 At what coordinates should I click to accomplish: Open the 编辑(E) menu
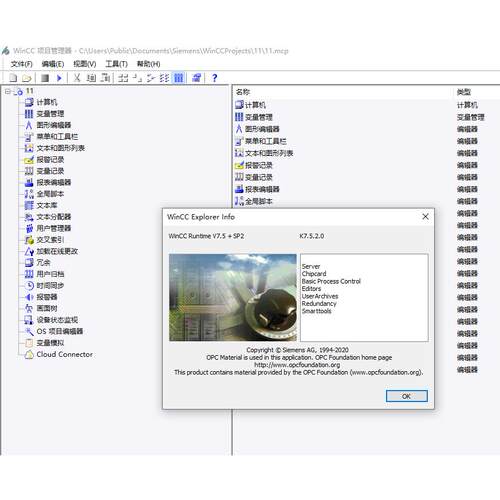(53, 64)
